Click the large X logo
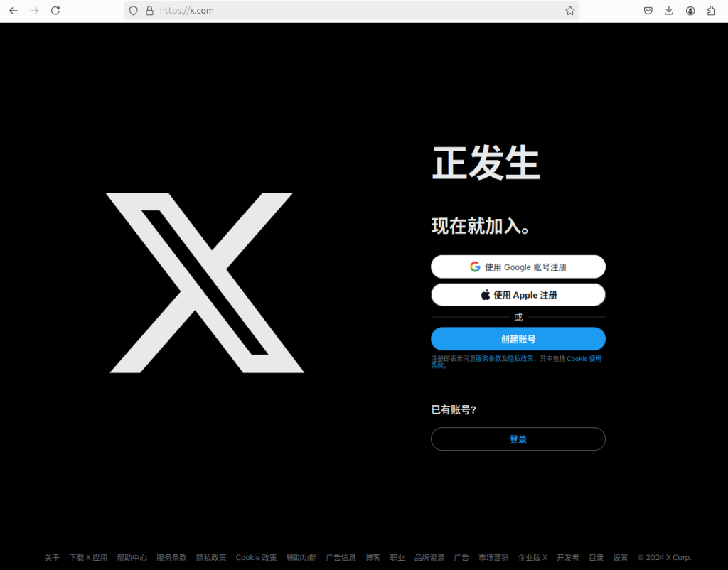The width and height of the screenshot is (728, 570). pyautogui.click(x=205, y=283)
